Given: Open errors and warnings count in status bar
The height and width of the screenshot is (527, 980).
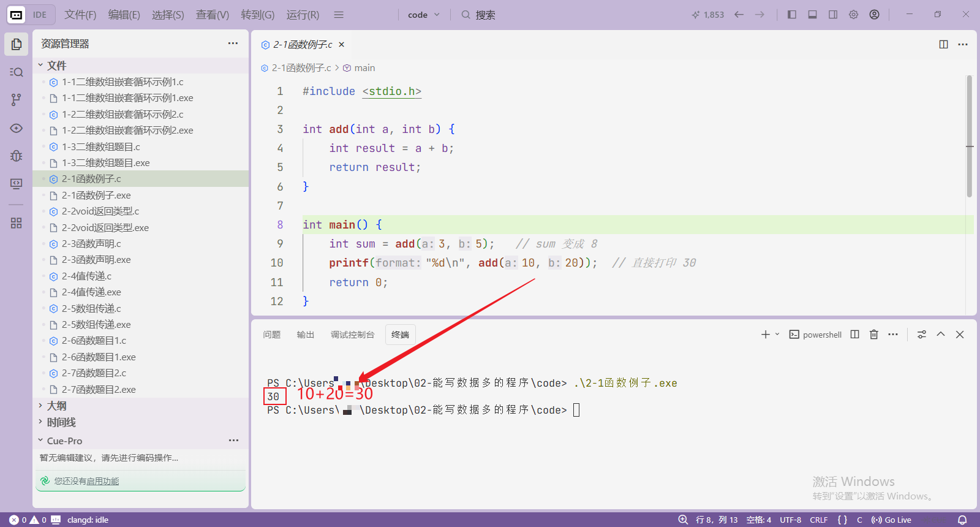Looking at the screenshot, I should [x=28, y=520].
